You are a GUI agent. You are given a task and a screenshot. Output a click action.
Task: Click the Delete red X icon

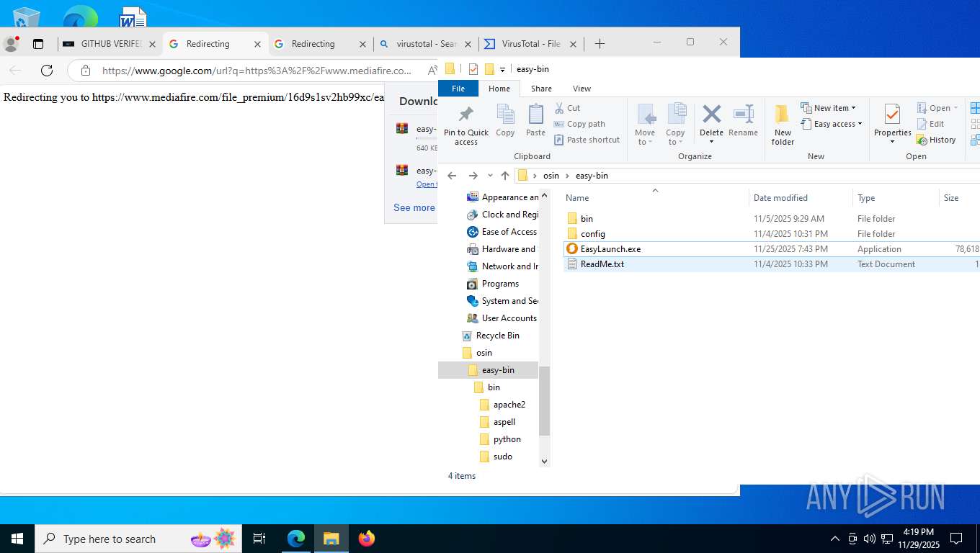point(711,114)
